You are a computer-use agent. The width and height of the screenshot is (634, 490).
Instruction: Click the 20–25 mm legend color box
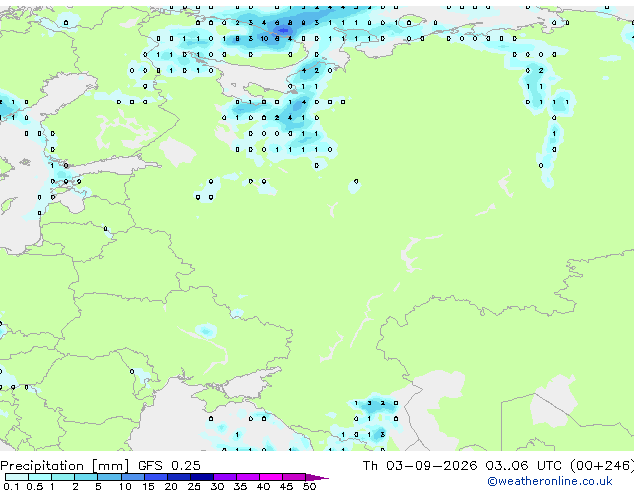178,477
